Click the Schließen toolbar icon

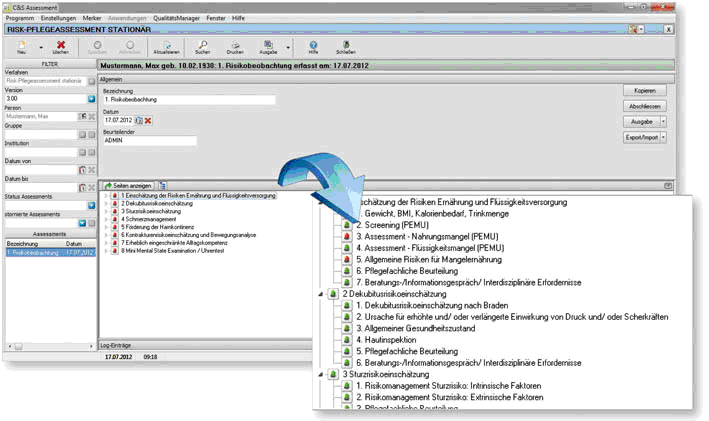tap(346, 45)
